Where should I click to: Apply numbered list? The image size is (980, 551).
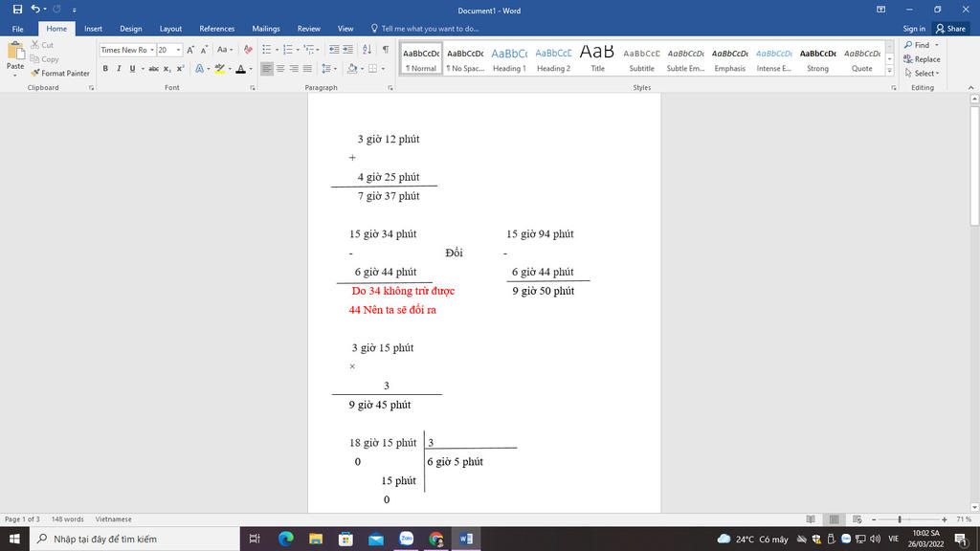point(287,50)
